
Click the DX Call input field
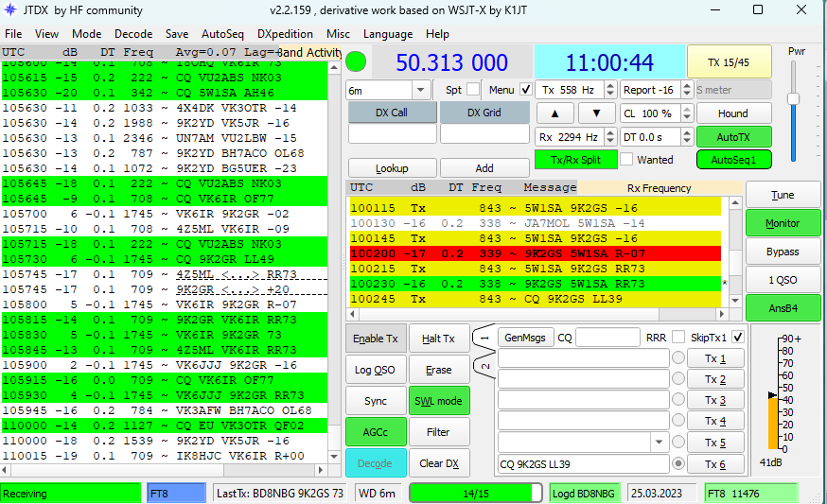coord(392,134)
